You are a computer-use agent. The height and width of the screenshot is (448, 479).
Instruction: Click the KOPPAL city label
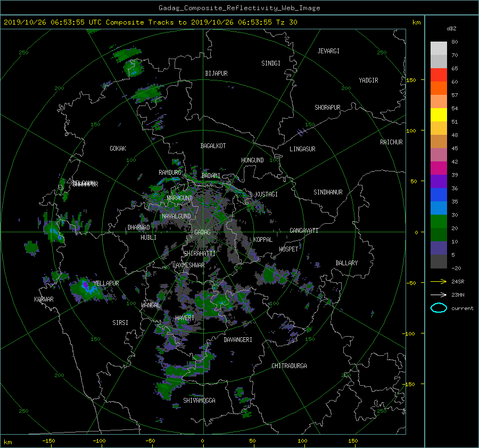click(x=263, y=240)
